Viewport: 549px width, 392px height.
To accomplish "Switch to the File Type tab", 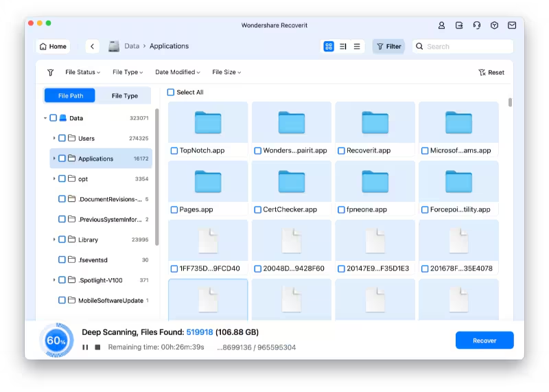I will point(125,96).
